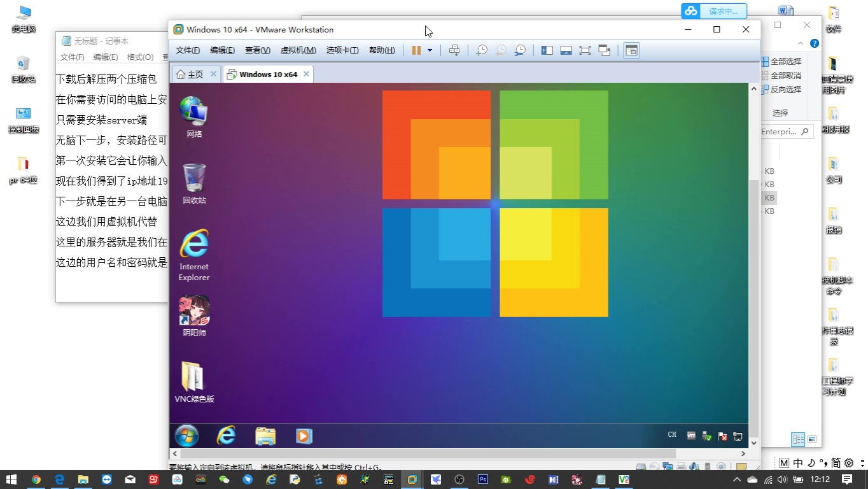Open 此电脑 desktop icon
This screenshot has height=489, width=868.
[x=24, y=19]
